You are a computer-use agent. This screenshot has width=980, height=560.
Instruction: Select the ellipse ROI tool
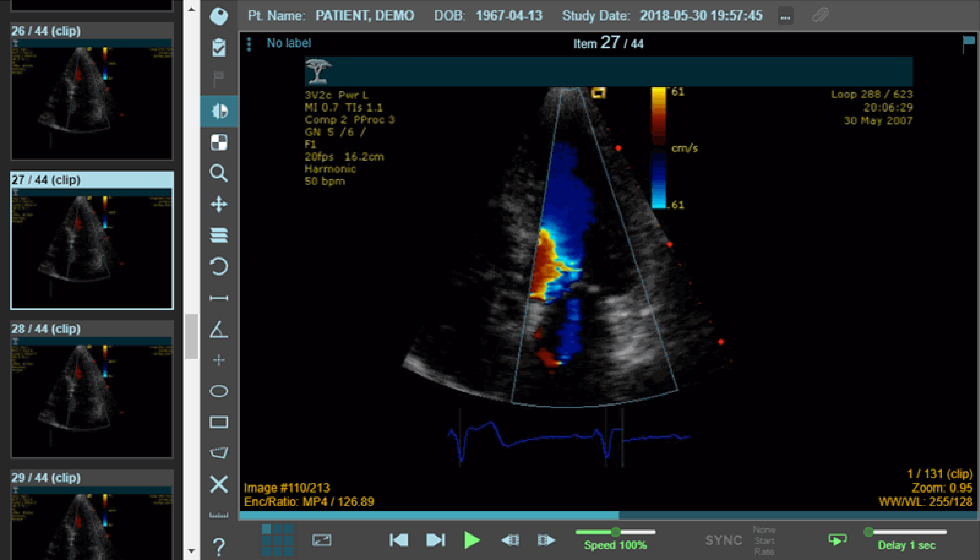(219, 391)
